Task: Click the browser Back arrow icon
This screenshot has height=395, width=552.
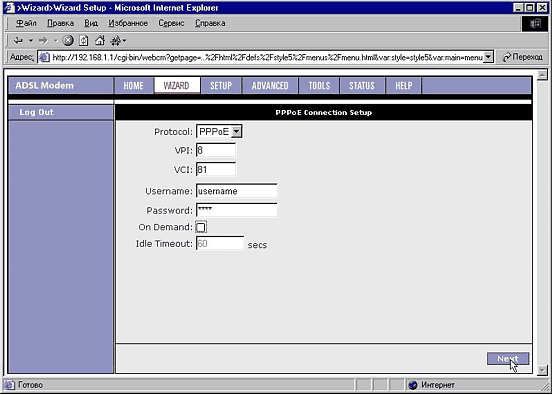Action: click(x=18, y=41)
